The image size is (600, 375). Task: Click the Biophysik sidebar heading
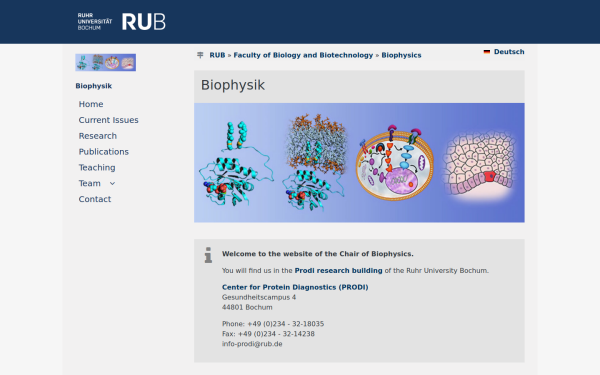(94, 86)
